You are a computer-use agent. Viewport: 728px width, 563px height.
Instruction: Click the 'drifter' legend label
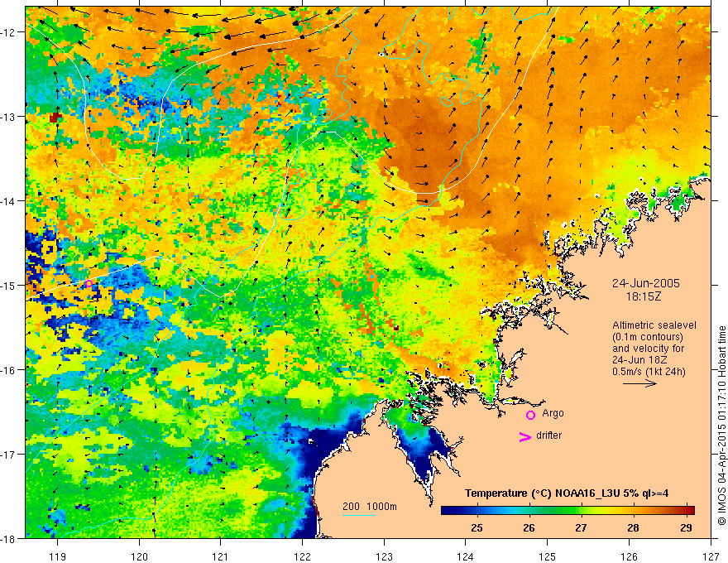coord(548,435)
